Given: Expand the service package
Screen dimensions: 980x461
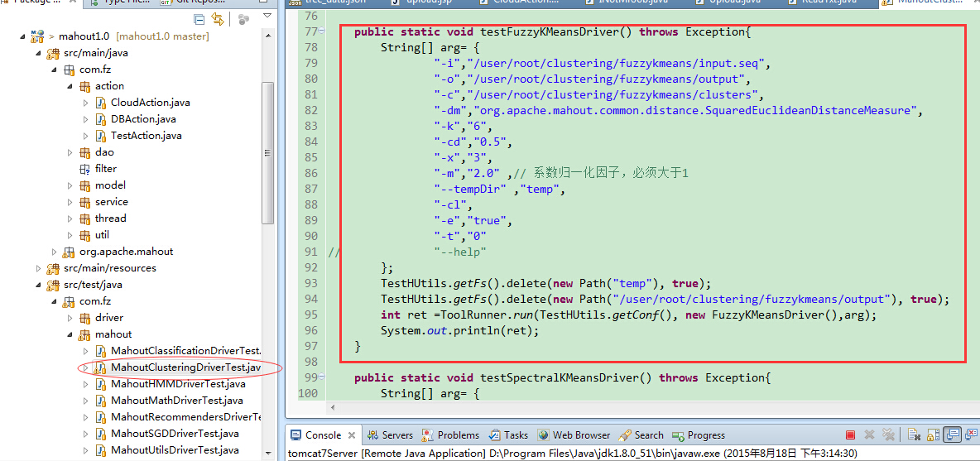Looking at the screenshot, I should 70,202.
